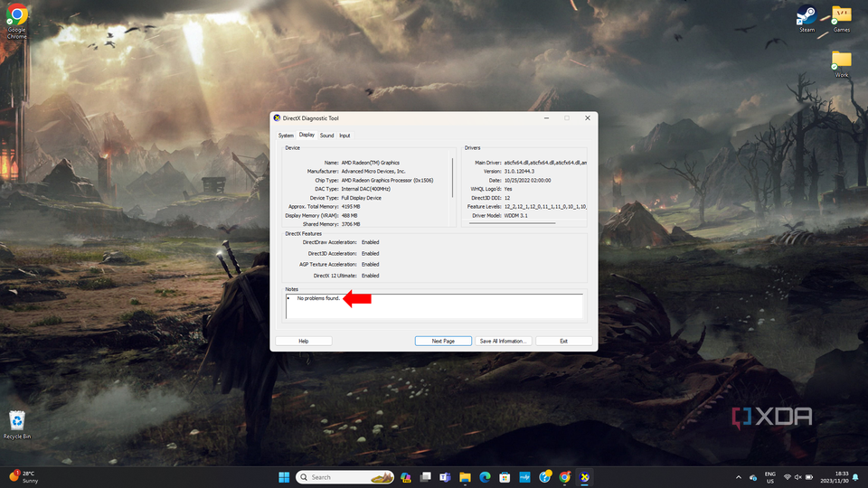The height and width of the screenshot is (488, 868).
Task: Minimize the DirectX Diagnostic Tool window
Action: coord(546,117)
